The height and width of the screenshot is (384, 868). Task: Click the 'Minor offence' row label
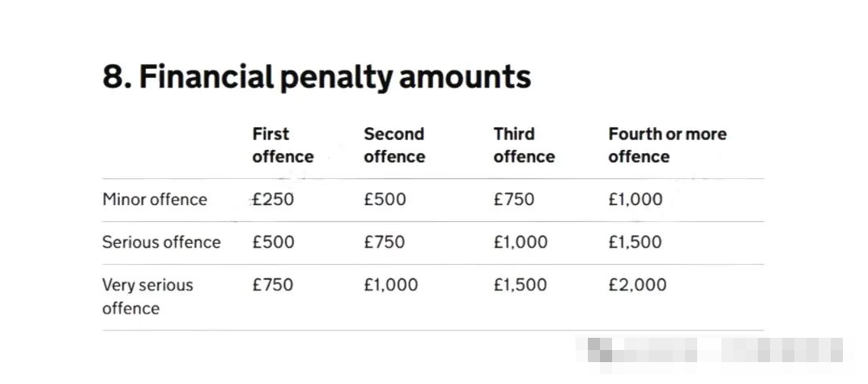(155, 199)
